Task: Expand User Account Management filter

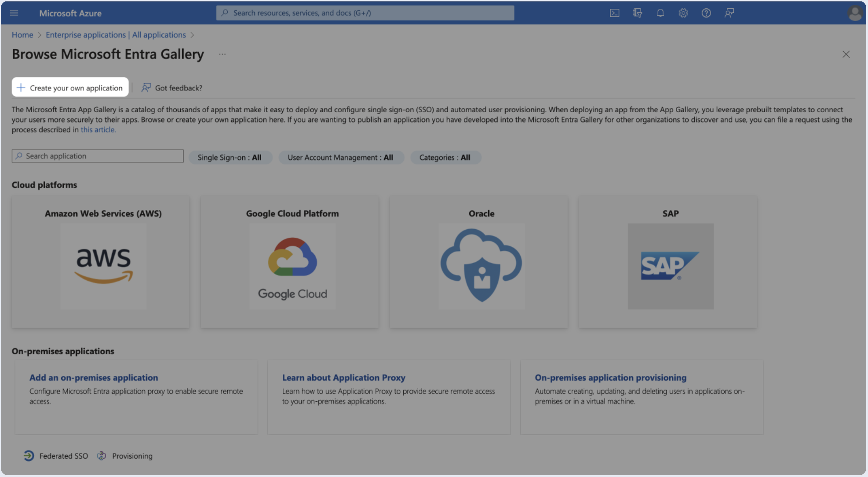Action: pyautogui.click(x=340, y=158)
